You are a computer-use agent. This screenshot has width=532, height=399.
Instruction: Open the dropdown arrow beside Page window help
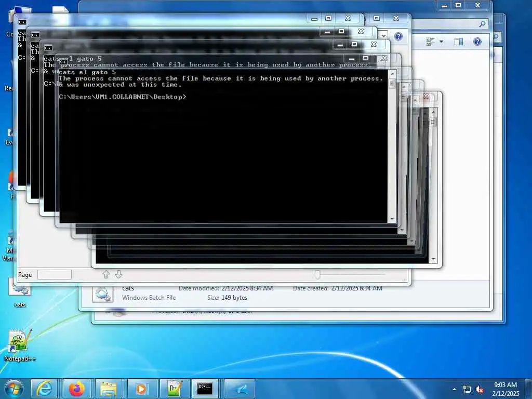click(384, 35)
